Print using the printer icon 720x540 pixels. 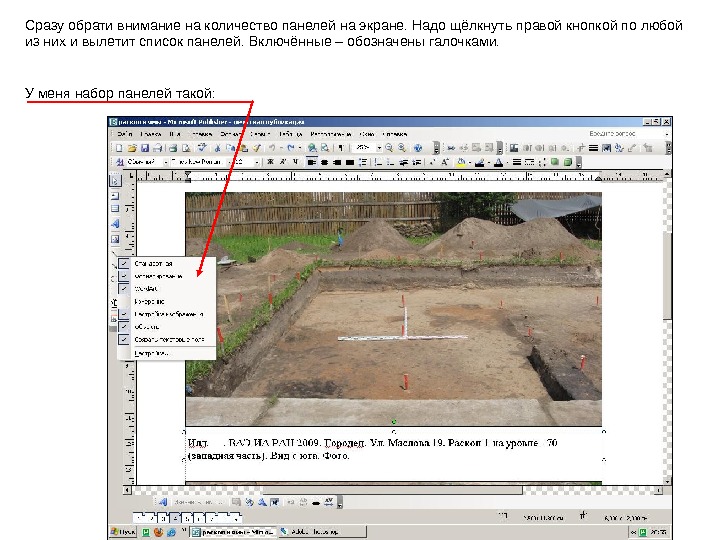[x=173, y=148]
